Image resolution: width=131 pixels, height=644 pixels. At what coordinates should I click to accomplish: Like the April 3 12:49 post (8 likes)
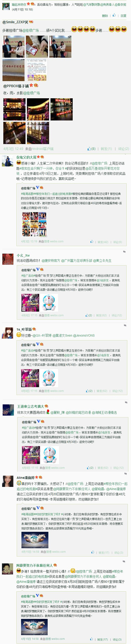coord(91,149)
